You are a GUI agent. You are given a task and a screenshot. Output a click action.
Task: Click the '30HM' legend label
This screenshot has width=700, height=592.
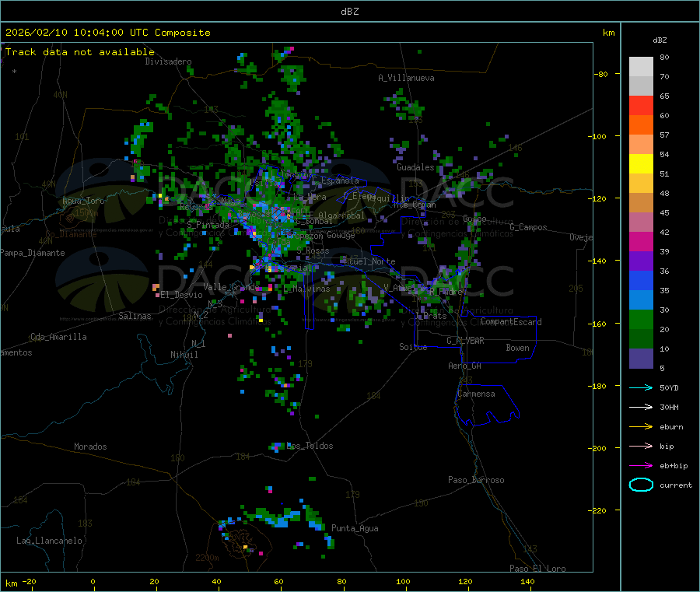click(x=669, y=407)
